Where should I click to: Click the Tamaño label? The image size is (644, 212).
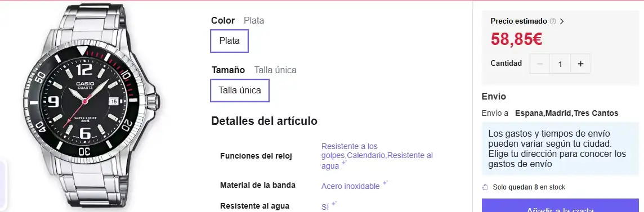pyautogui.click(x=228, y=70)
